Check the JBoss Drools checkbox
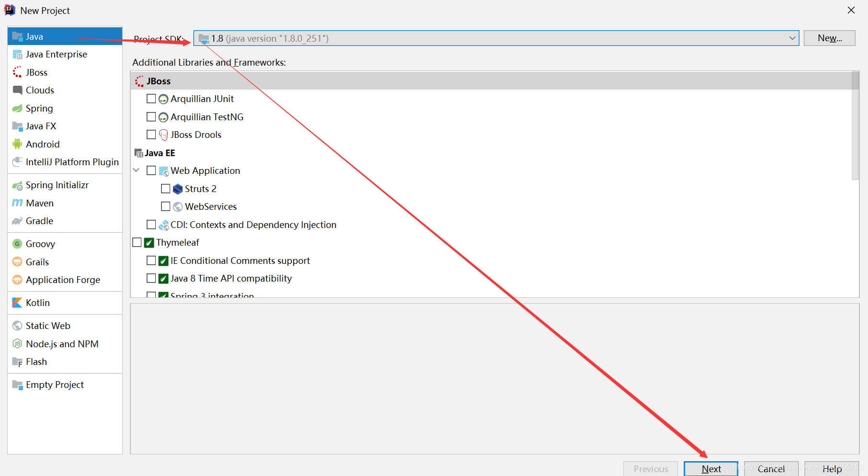 coord(151,135)
